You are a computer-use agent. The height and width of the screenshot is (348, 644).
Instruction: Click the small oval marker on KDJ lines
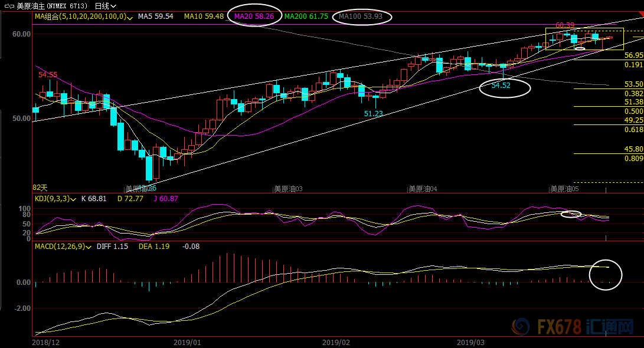coord(571,214)
